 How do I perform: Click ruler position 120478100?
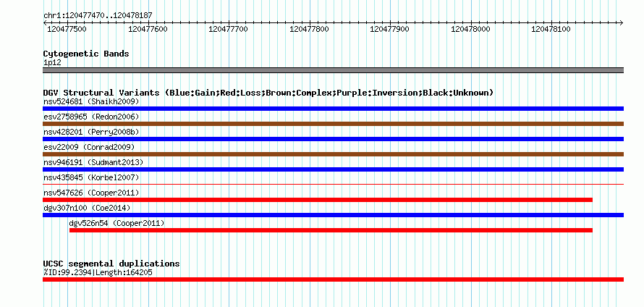(551, 29)
